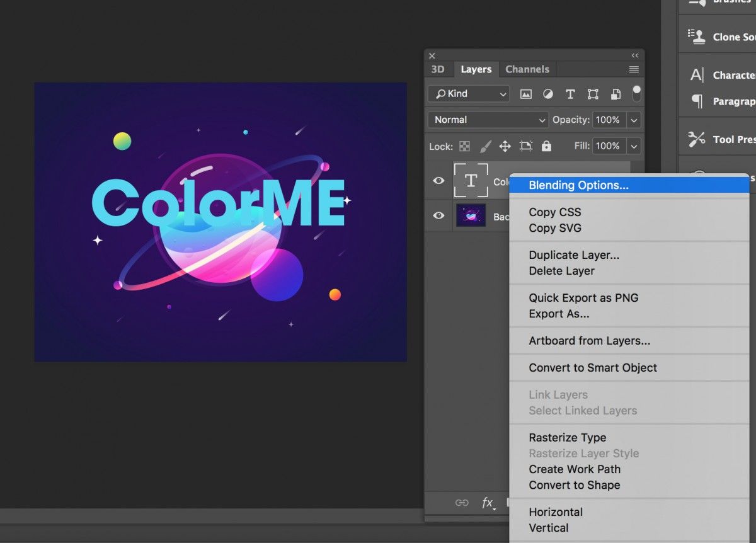Viewport: 756px width, 543px height.
Task: Lock layer position with move icon
Action: point(505,146)
